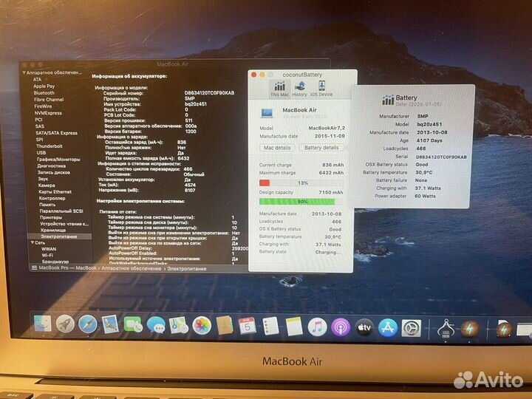The image size is (532, 399).
Task: Click Battery chart icon in details popover
Action: point(388,100)
